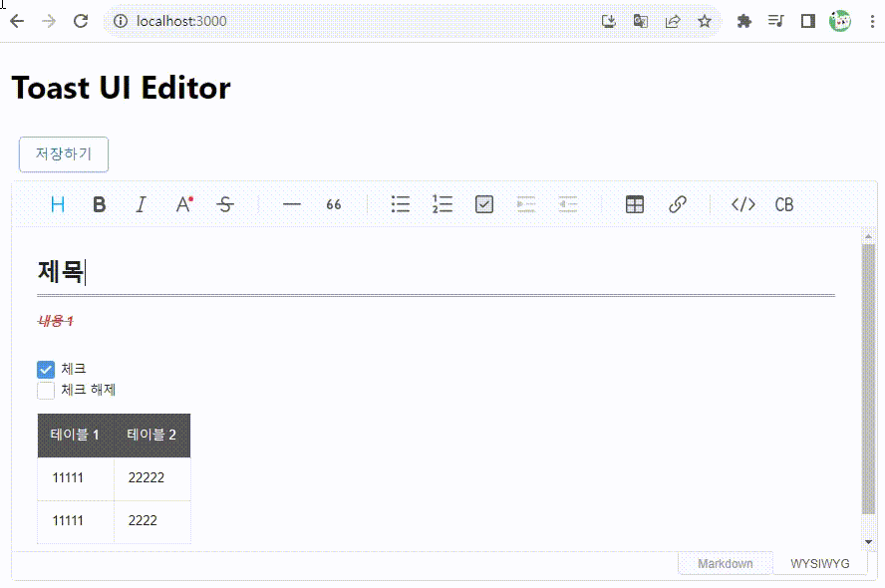Check the 체크 해제 task checkbox

pyautogui.click(x=46, y=391)
